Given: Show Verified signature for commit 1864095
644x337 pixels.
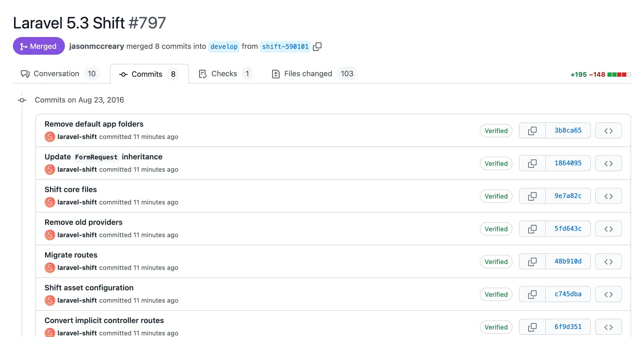Looking at the screenshot, I should pyautogui.click(x=496, y=163).
